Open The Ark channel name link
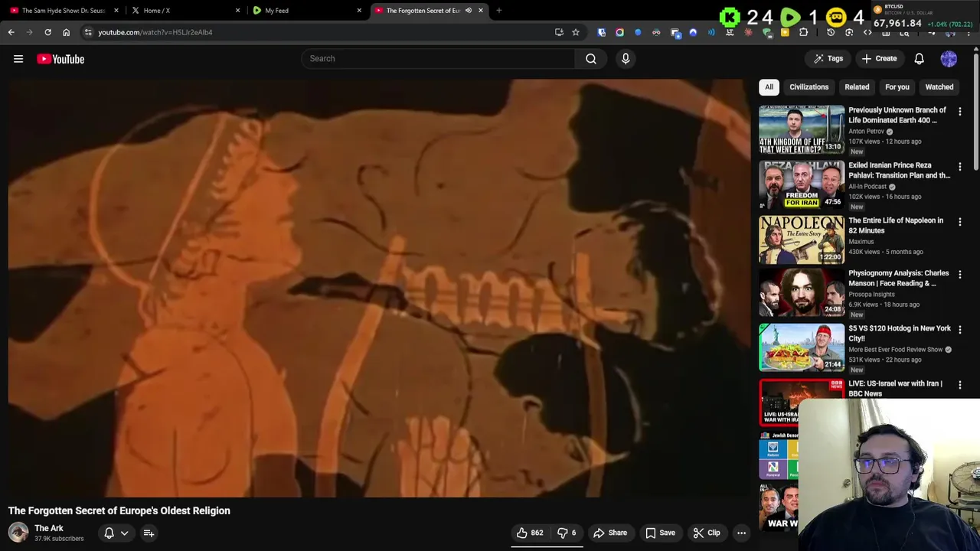The image size is (980, 551). point(49,528)
